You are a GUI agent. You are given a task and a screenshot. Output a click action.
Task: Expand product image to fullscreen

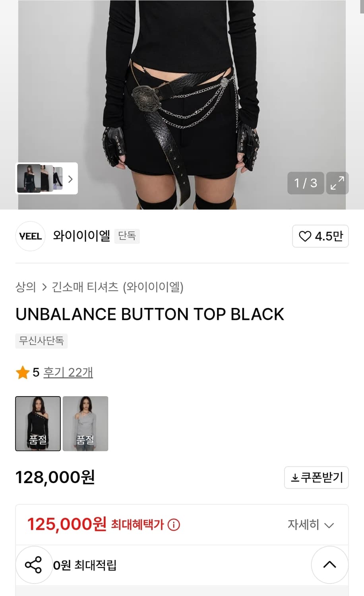337,183
